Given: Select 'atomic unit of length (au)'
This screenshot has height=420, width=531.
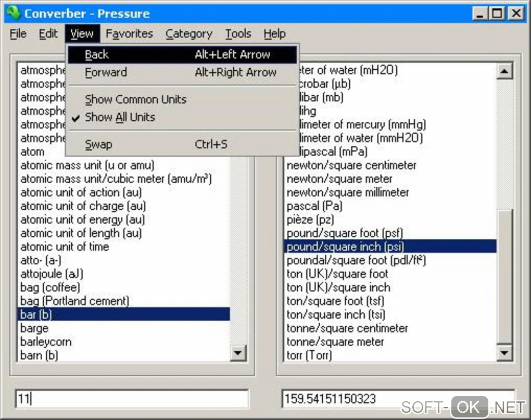Looking at the screenshot, I should pyautogui.click(x=124, y=233).
